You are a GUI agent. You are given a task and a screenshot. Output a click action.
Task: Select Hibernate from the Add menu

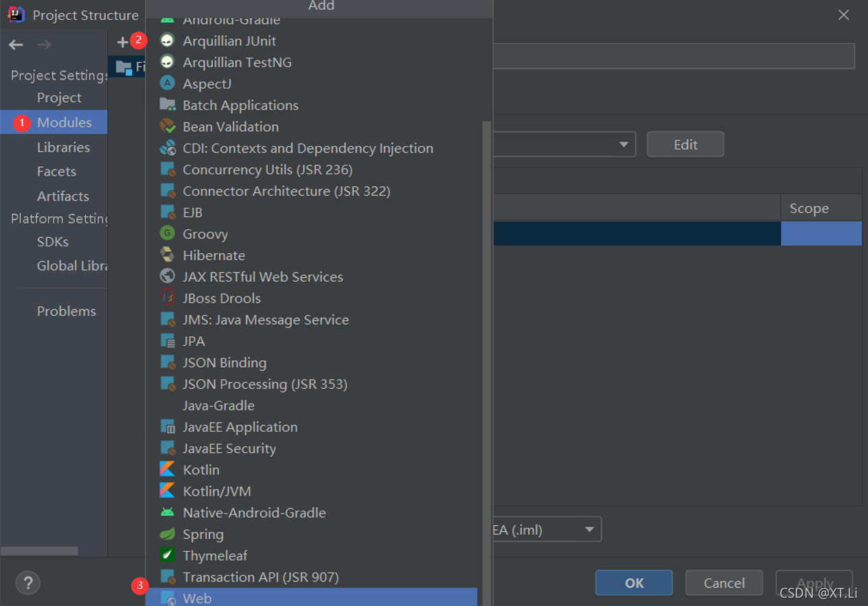(x=311, y=255)
